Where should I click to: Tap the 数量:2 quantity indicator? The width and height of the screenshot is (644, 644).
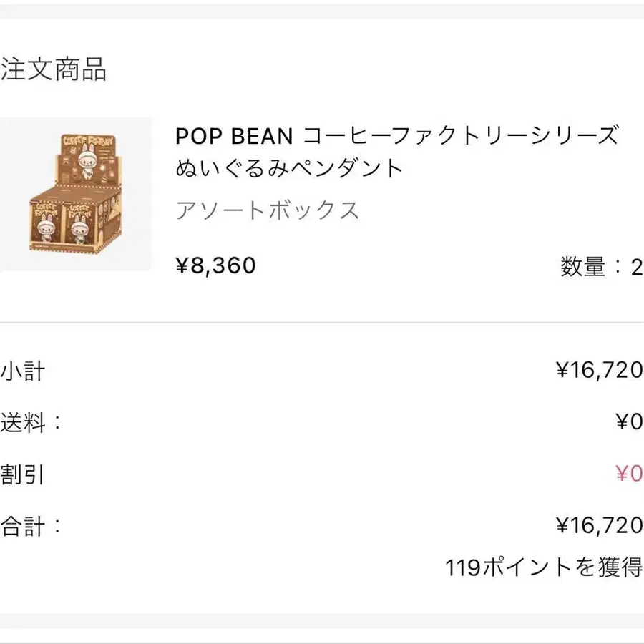(601, 267)
